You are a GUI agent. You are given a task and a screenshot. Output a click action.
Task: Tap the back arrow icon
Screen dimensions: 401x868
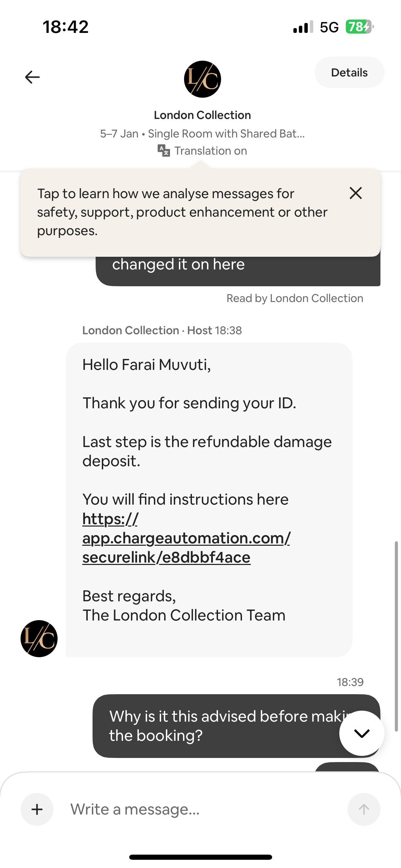(33, 77)
